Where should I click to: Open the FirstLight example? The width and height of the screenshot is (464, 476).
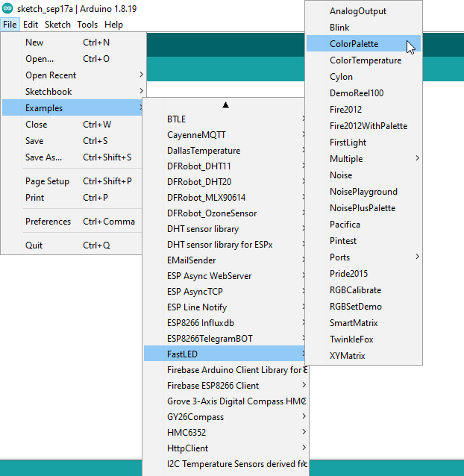point(363,142)
